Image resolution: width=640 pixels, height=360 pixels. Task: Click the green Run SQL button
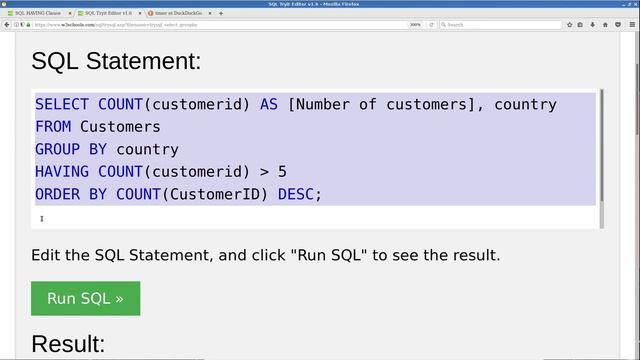coord(86,298)
